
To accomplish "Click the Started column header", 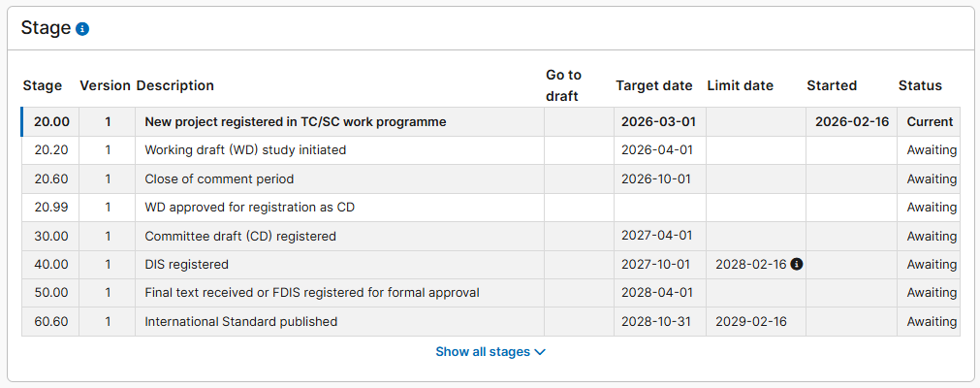I will (832, 85).
